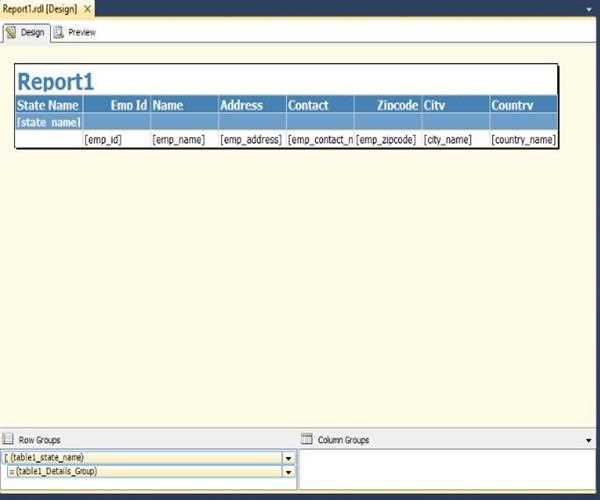Select the Zipcode header cell

(x=387, y=104)
